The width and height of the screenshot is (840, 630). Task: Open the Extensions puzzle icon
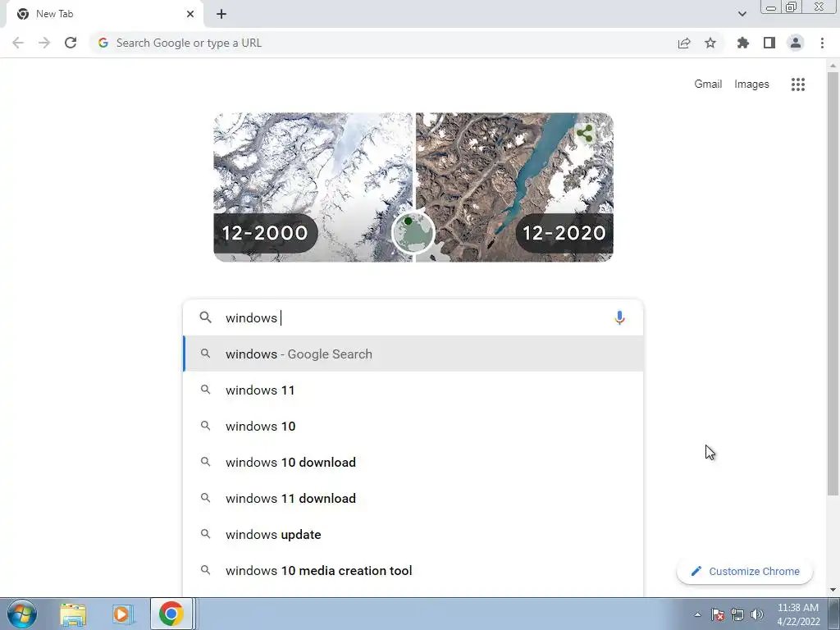[743, 43]
